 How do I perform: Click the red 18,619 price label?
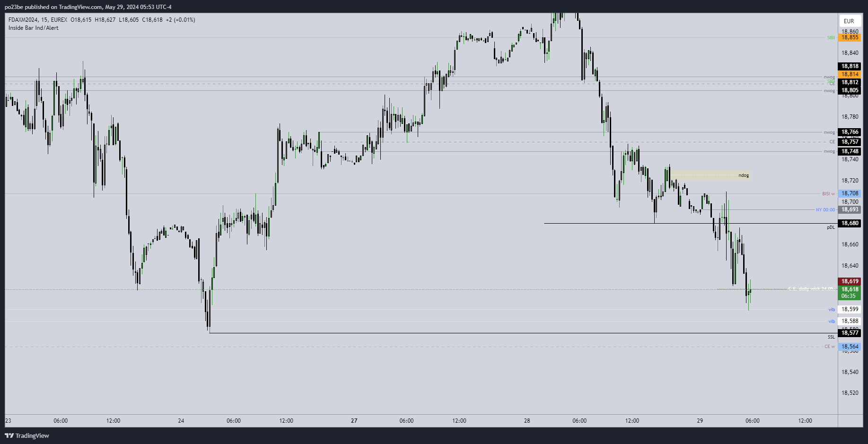point(850,281)
